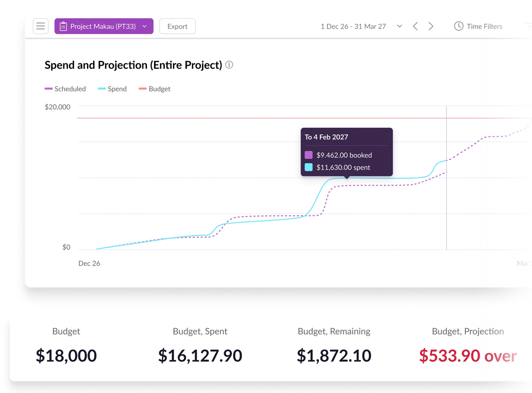Click the info icon beside chart title
This screenshot has width=532, height=393.
pyautogui.click(x=229, y=65)
